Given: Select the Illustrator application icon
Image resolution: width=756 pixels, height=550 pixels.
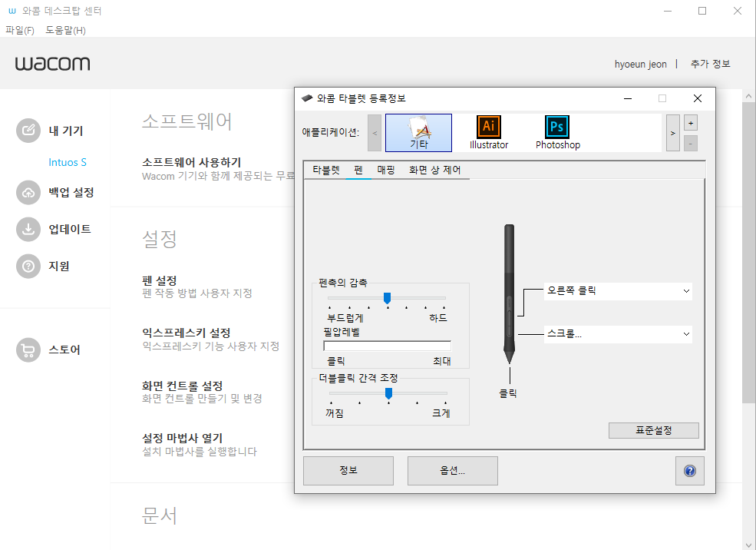Looking at the screenshot, I should tap(488, 133).
